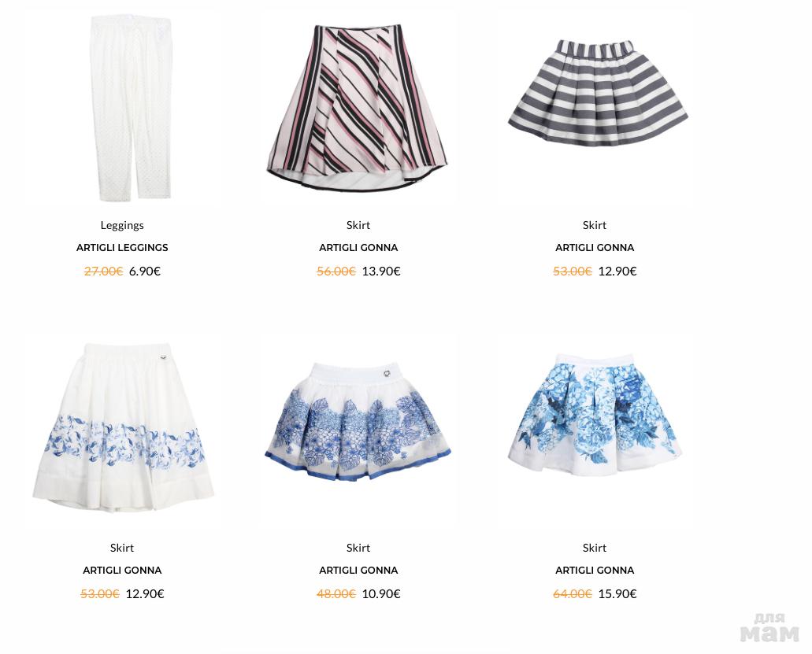Click the crossed-out 56.00€ original price

pyautogui.click(x=336, y=271)
